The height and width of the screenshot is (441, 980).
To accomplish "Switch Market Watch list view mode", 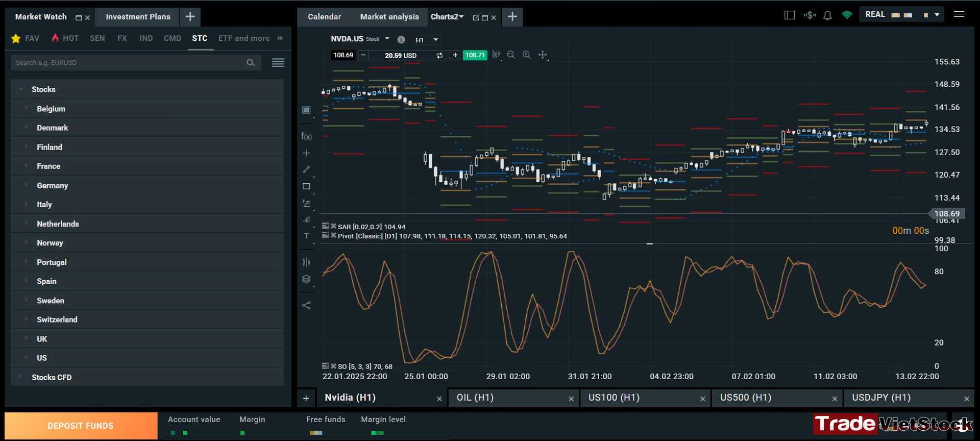I will tap(278, 63).
